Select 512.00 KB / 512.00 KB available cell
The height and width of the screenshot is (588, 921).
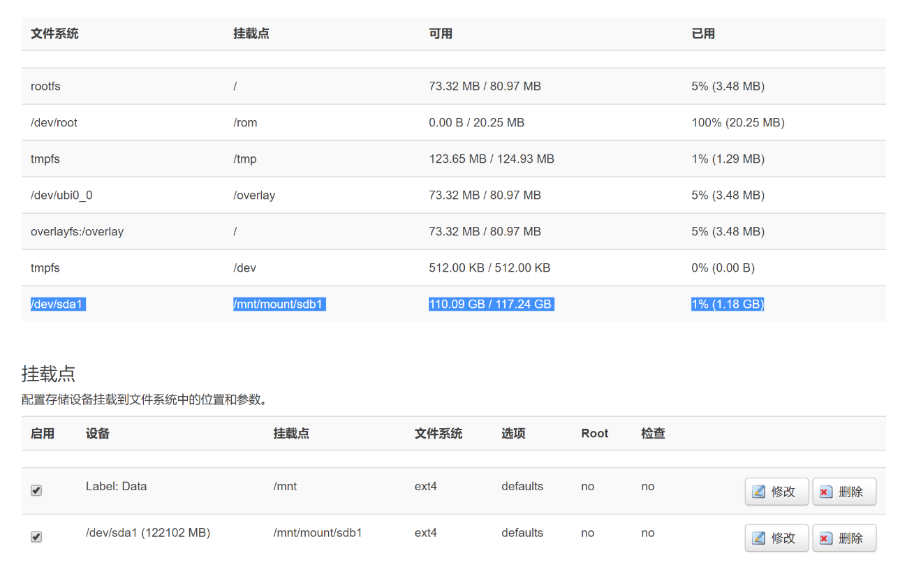tap(489, 268)
